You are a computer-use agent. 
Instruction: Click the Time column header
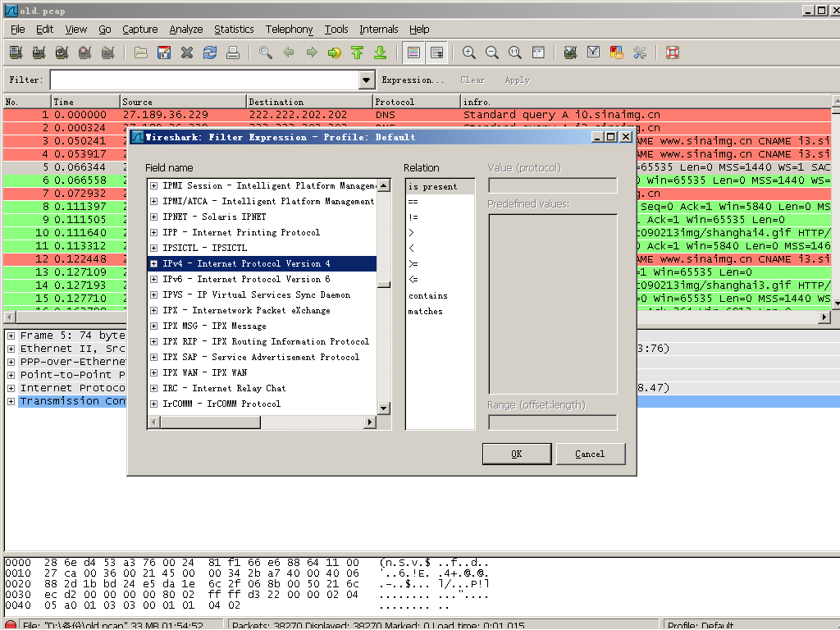pyautogui.click(x=85, y=102)
